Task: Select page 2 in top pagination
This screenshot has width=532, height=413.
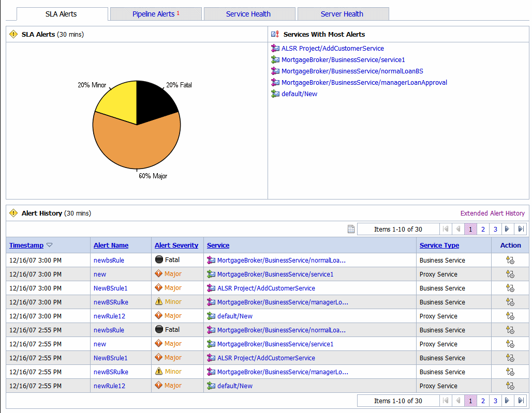Action: [x=483, y=230]
